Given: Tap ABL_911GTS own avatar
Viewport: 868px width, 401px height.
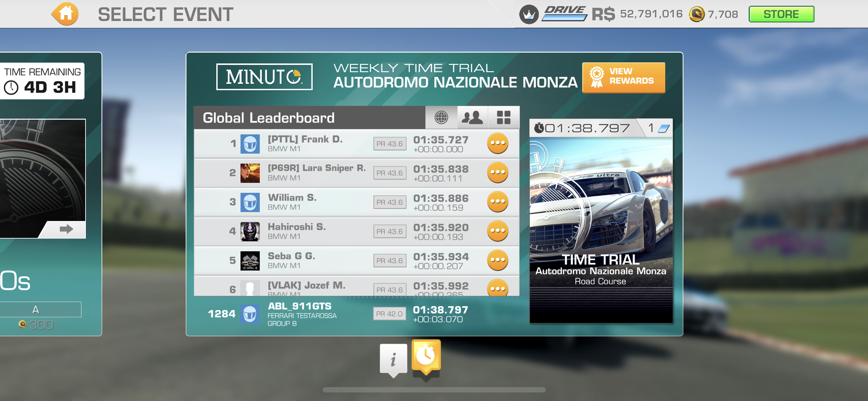Looking at the screenshot, I should click(x=250, y=314).
